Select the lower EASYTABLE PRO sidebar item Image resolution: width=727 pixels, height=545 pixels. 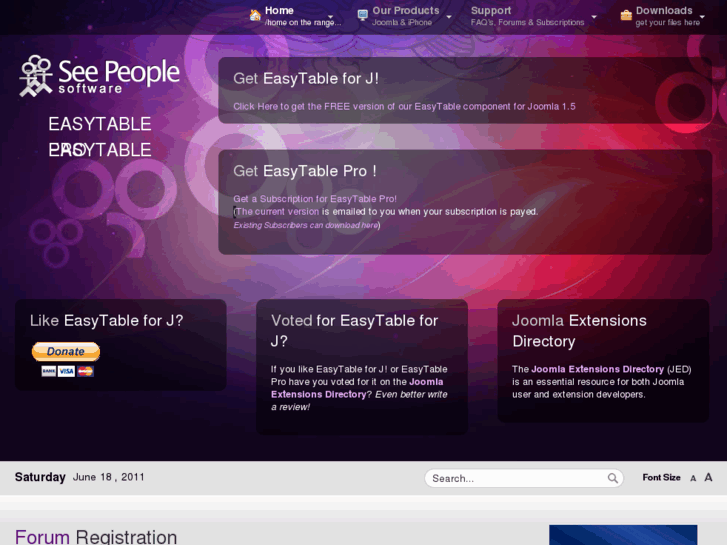(x=100, y=150)
